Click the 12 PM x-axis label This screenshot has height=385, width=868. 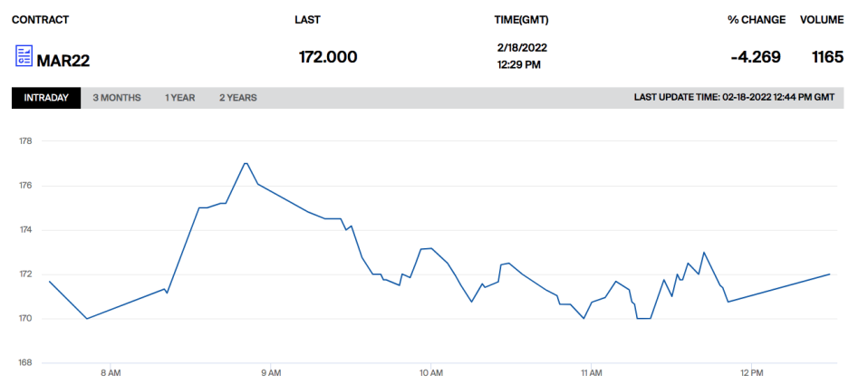coord(751,372)
